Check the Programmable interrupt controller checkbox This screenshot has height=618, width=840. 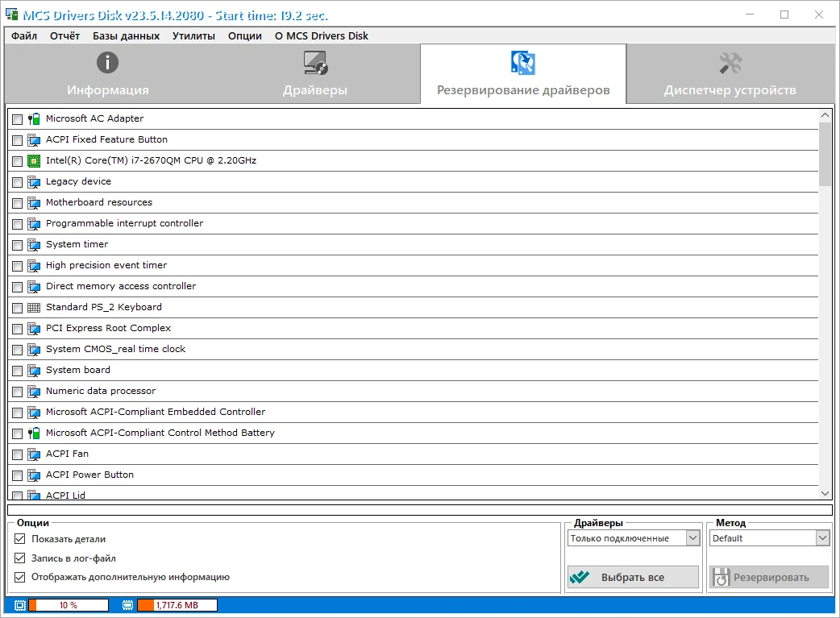pos(17,223)
